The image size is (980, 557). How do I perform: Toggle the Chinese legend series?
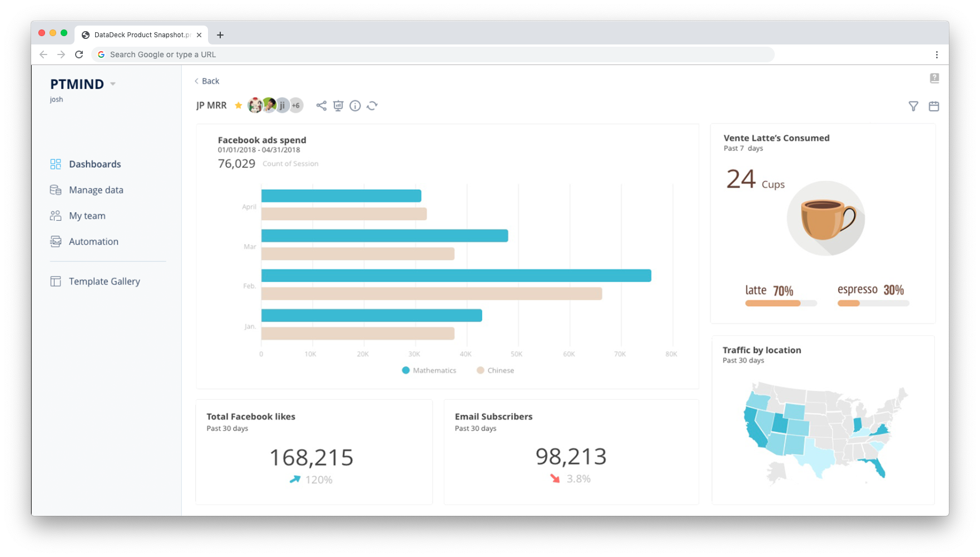495,370
